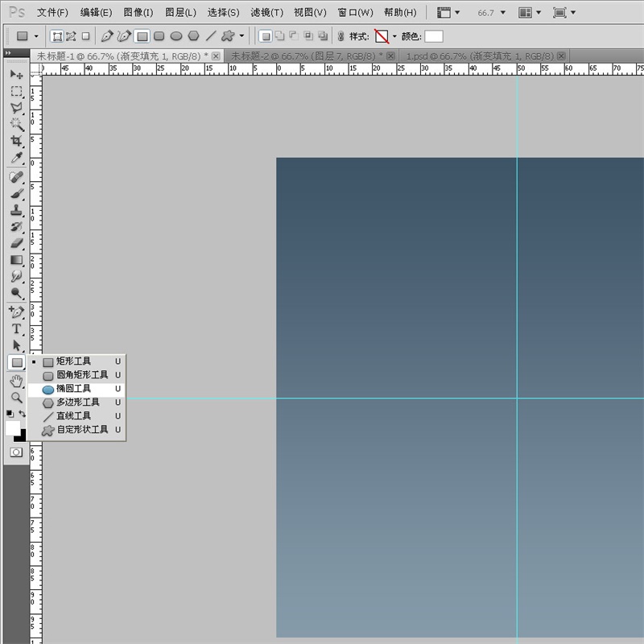Choose 椭圆工具 from the shape flyout
644x644 pixels.
pyautogui.click(x=74, y=389)
